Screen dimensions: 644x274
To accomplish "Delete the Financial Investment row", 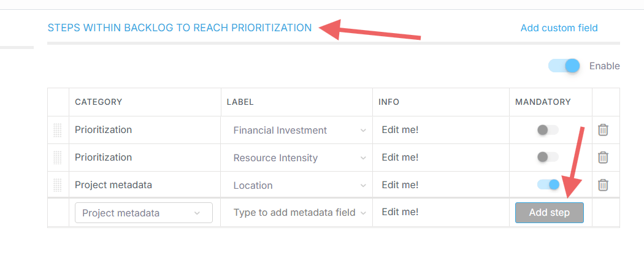I will [603, 130].
